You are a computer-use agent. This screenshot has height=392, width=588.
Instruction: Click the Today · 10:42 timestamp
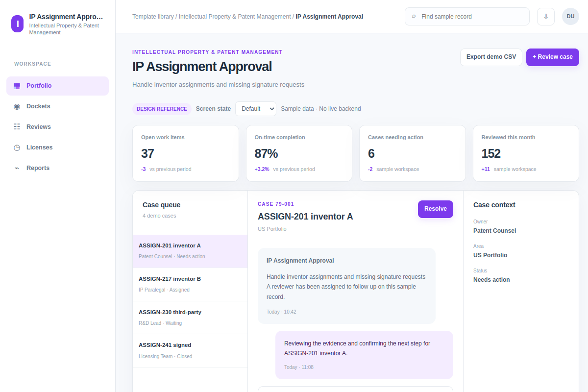281,312
